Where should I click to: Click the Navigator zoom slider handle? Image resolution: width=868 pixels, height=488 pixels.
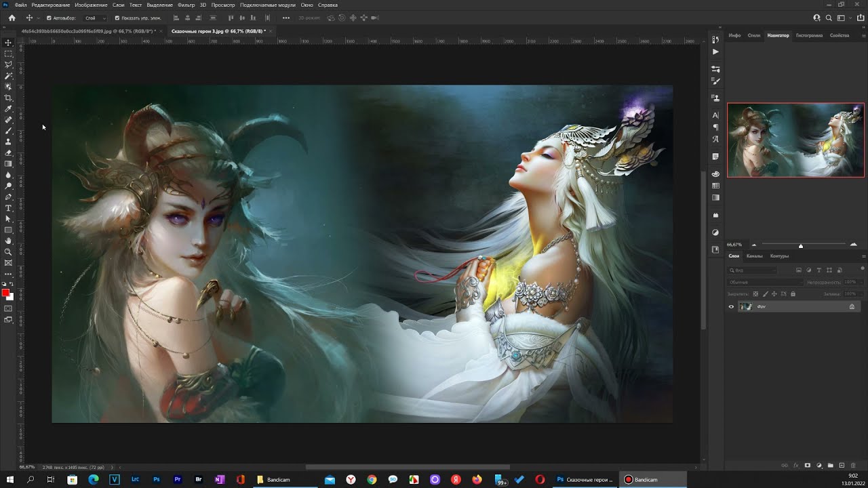(x=801, y=245)
